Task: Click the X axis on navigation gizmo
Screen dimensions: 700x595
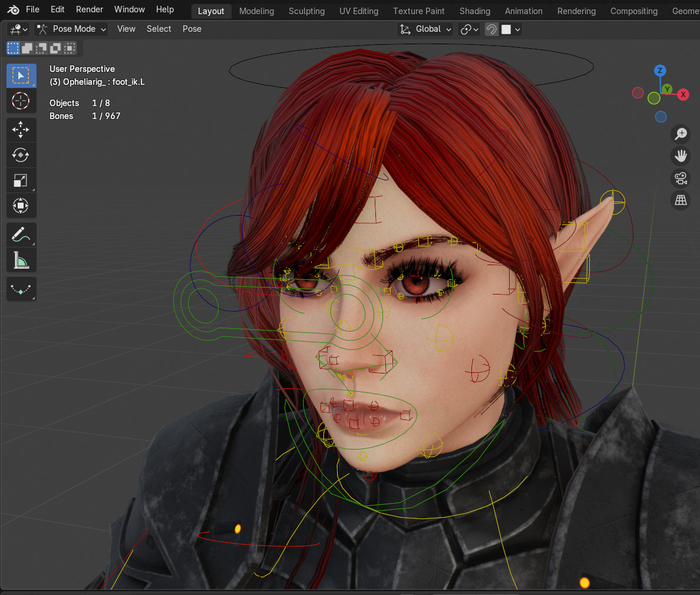Action: (682, 95)
